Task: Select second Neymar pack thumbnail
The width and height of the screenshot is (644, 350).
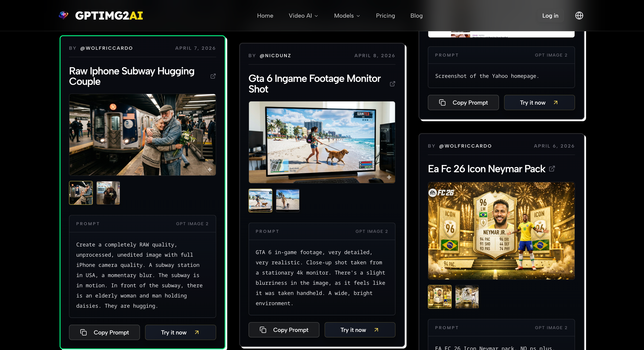Action: pyautogui.click(x=467, y=297)
